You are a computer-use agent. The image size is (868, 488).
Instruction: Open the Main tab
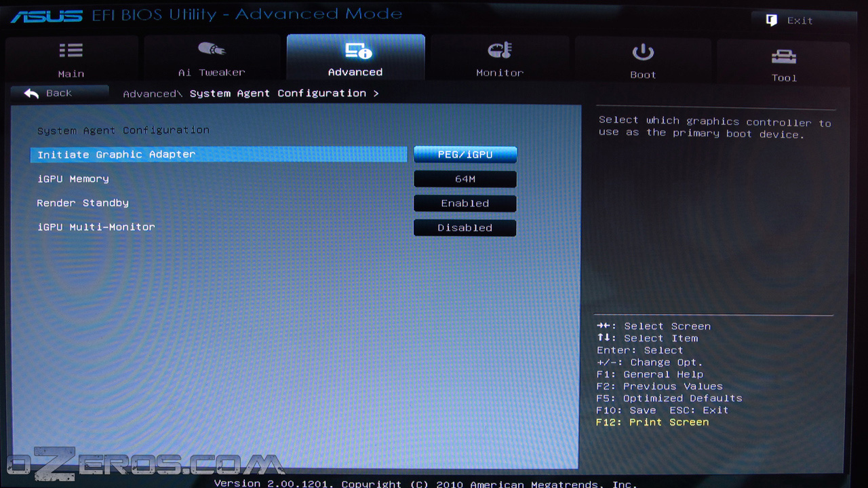tap(71, 59)
